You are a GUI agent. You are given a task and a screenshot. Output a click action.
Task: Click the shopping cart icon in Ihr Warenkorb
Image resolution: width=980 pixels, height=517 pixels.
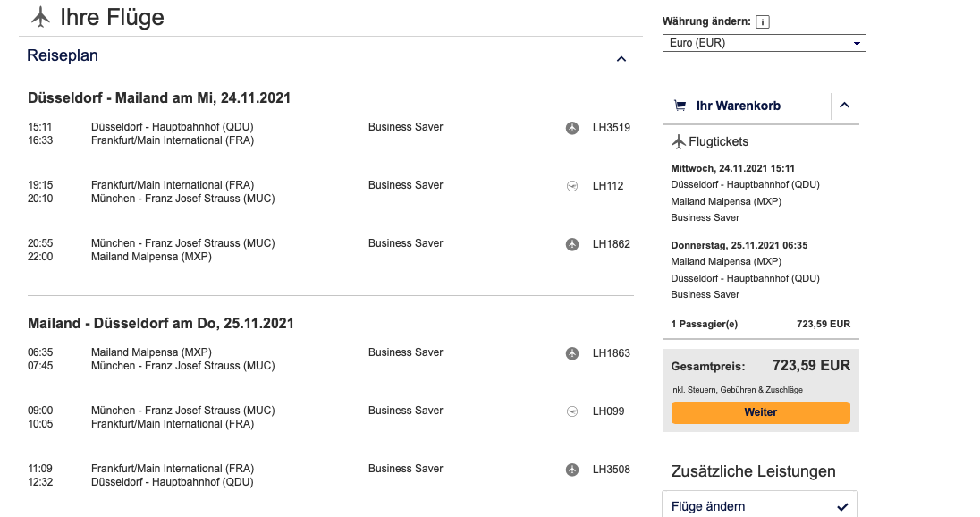pos(680,106)
